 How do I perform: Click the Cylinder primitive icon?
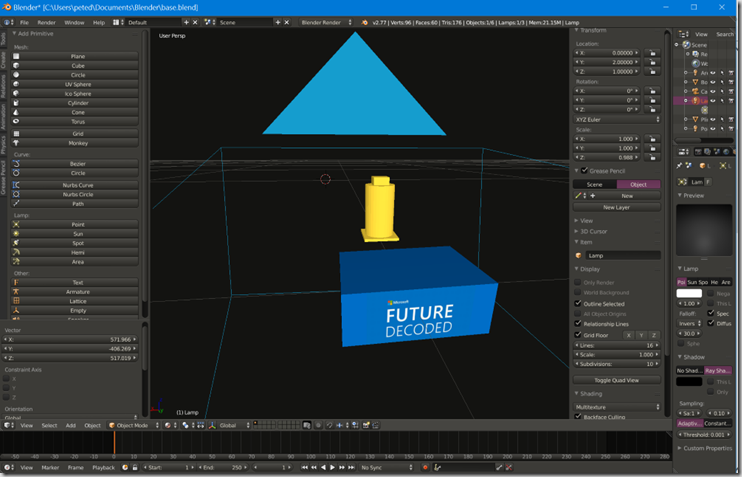point(16,103)
